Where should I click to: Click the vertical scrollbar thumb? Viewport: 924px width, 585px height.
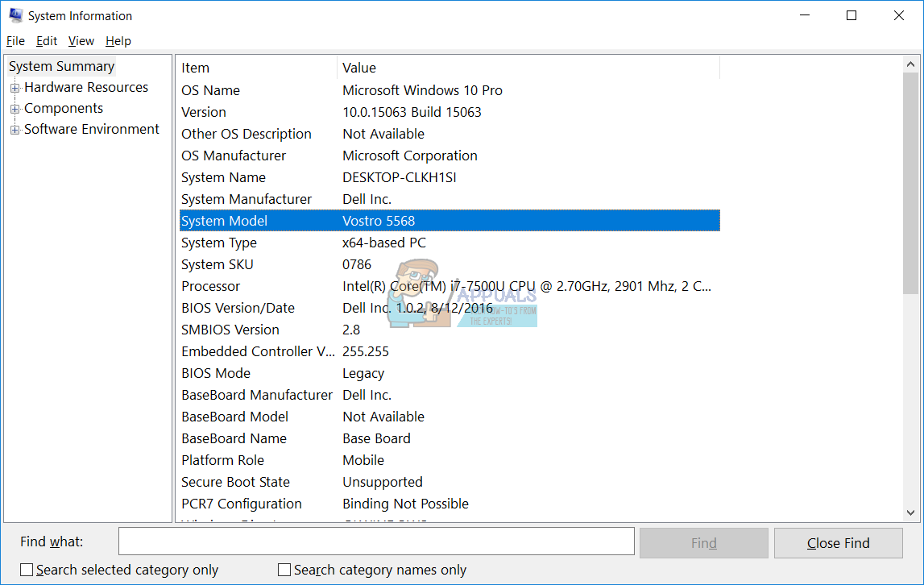click(x=910, y=183)
